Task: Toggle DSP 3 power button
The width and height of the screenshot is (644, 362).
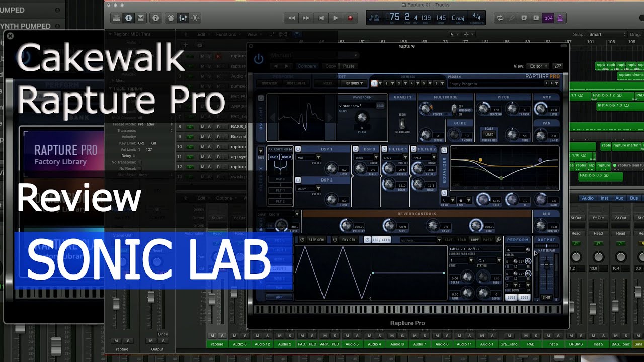Action: [356, 149]
